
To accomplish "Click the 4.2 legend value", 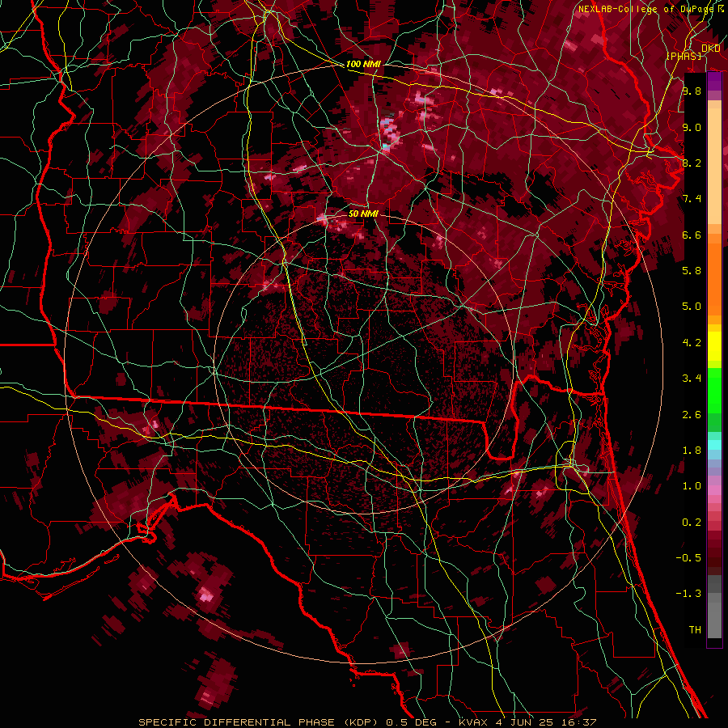I will tap(692, 343).
